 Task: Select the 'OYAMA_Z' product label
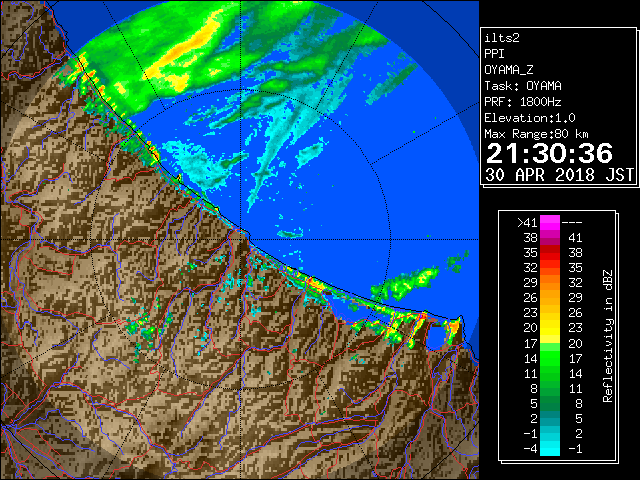point(509,70)
